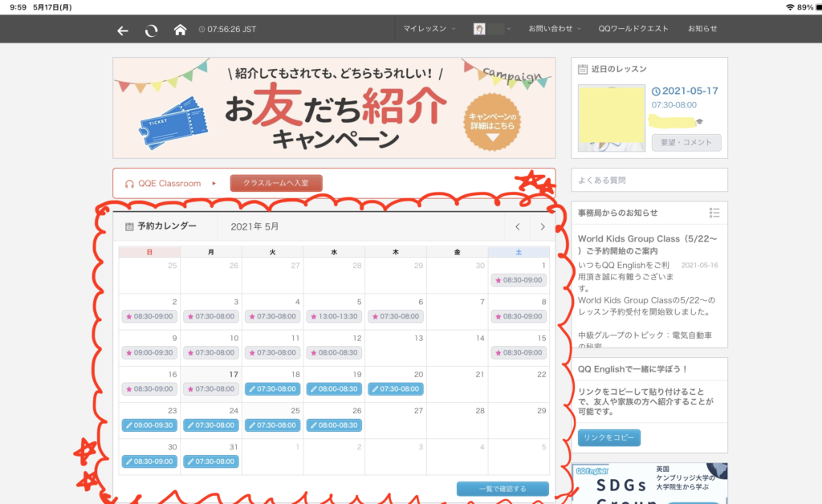Open the upcoming lesson teacher photo
Image resolution: width=822 pixels, height=504 pixels.
pyautogui.click(x=611, y=118)
